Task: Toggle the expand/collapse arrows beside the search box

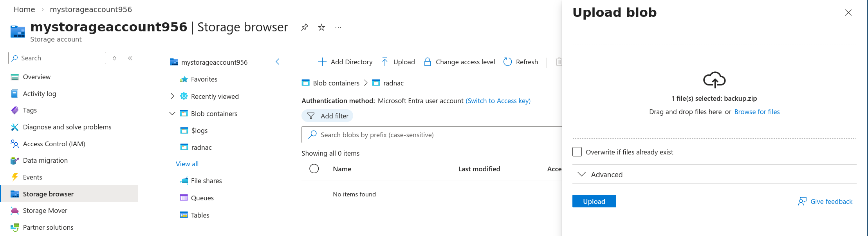Action: pos(114,58)
